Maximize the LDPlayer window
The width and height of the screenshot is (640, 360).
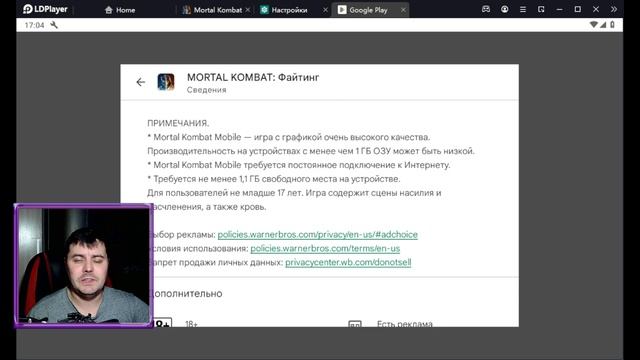(578, 9)
